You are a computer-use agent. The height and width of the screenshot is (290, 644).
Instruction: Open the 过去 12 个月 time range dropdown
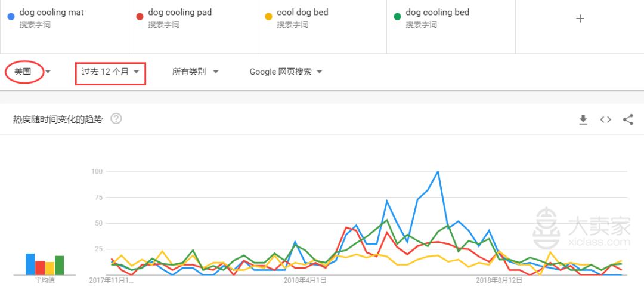[x=110, y=72]
